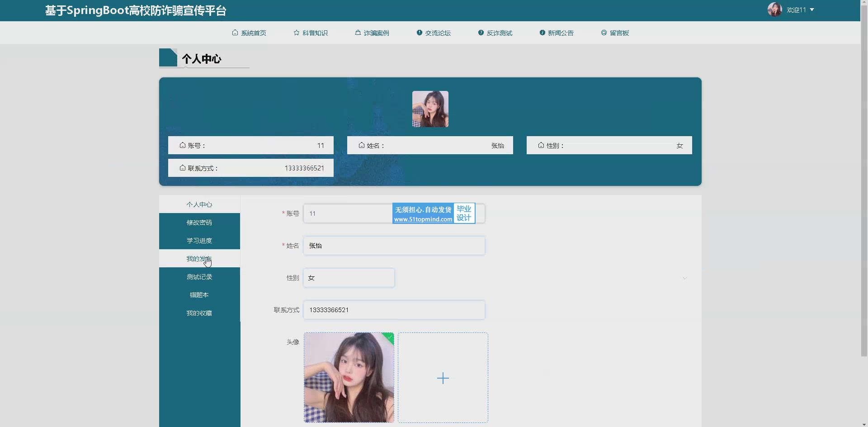Click the icon beside 交流论坛
868x427 pixels.
pos(420,33)
